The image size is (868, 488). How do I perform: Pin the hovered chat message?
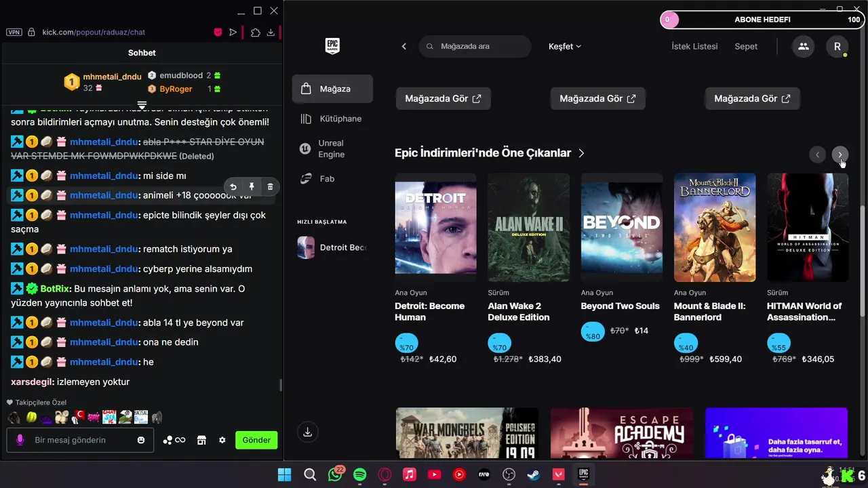[x=252, y=187]
